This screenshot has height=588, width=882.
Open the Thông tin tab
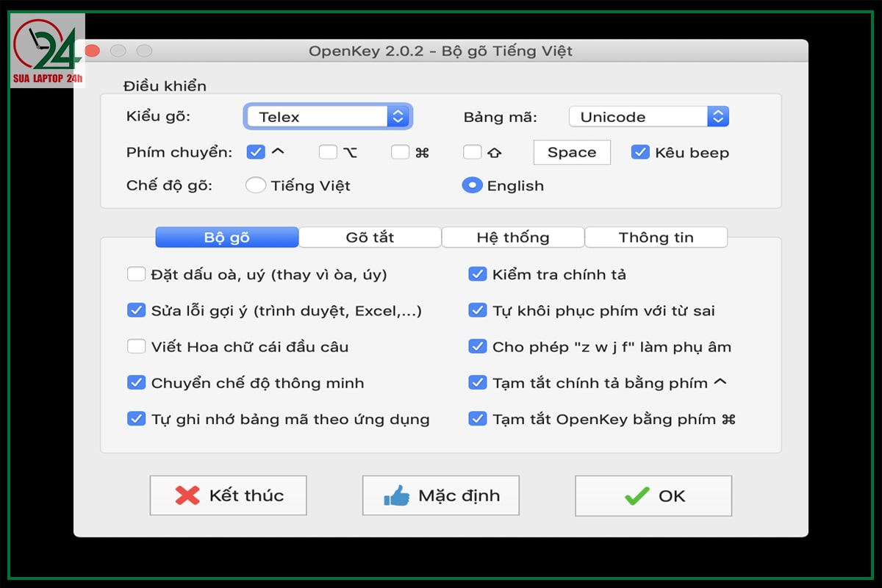(x=656, y=237)
